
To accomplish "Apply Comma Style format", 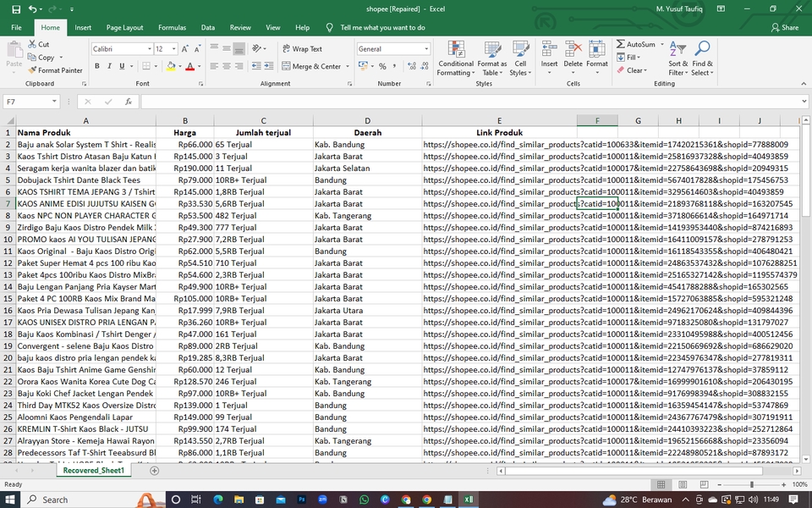I will (x=395, y=66).
